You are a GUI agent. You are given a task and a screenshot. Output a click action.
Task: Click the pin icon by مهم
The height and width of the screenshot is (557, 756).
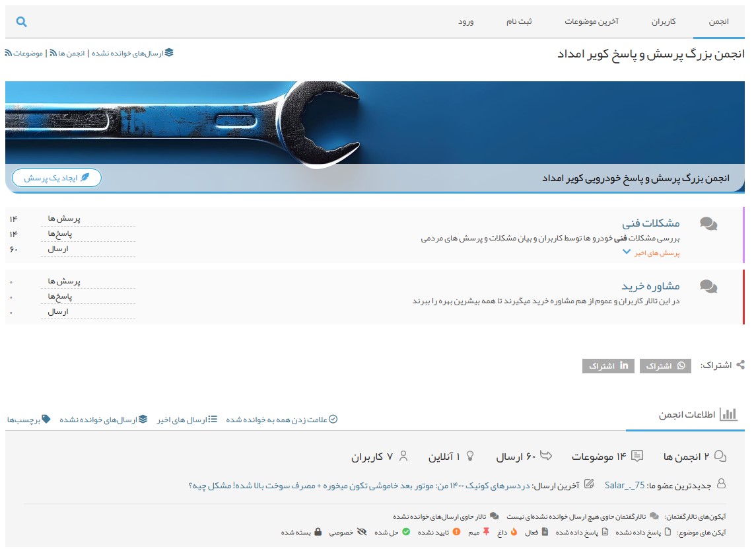pyautogui.click(x=486, y=531)
